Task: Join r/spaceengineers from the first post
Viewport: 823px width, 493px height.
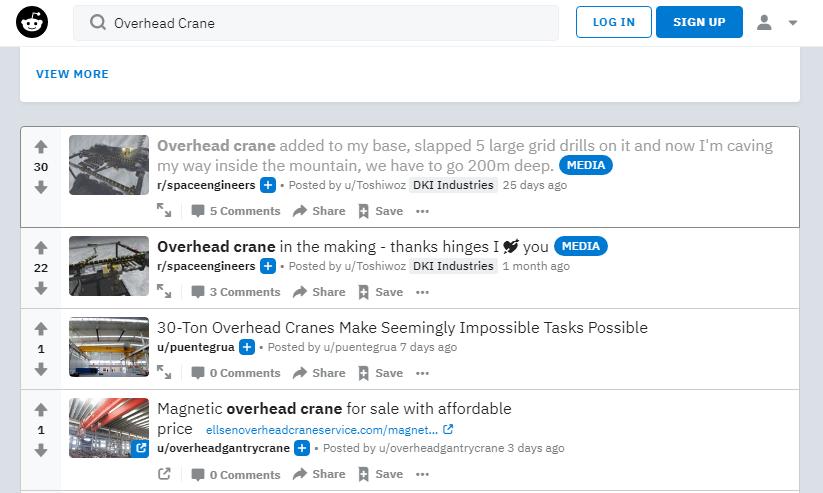Action: (268, 185)
